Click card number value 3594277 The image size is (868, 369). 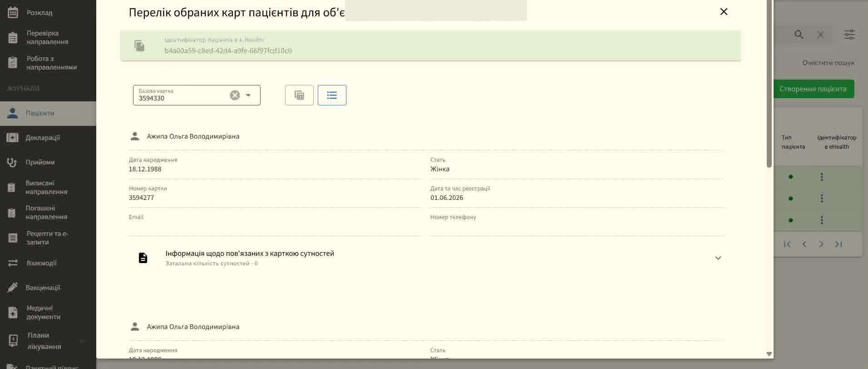141,198
